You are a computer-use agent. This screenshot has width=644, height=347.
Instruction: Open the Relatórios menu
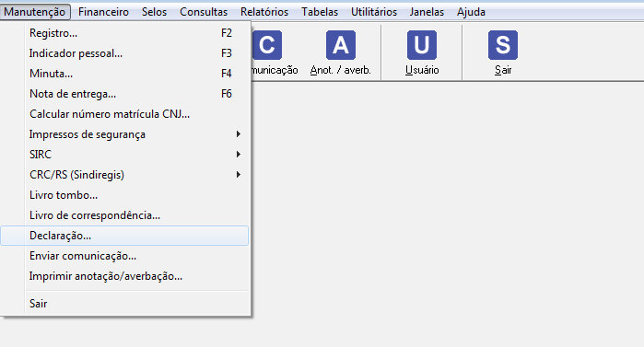click(264, 12)
